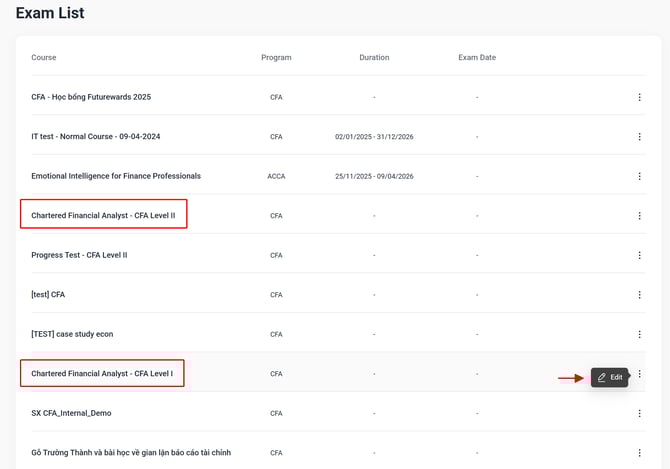
Task: Open kebab menu for [TEST] case study econ
Action: [639, 334]
